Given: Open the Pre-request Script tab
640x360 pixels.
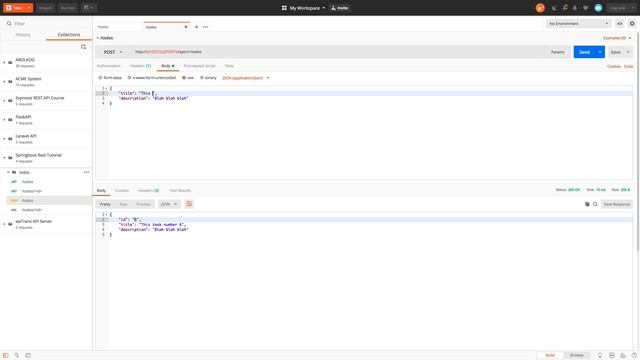Looking at the screenshot, I should tap(200, 66).
